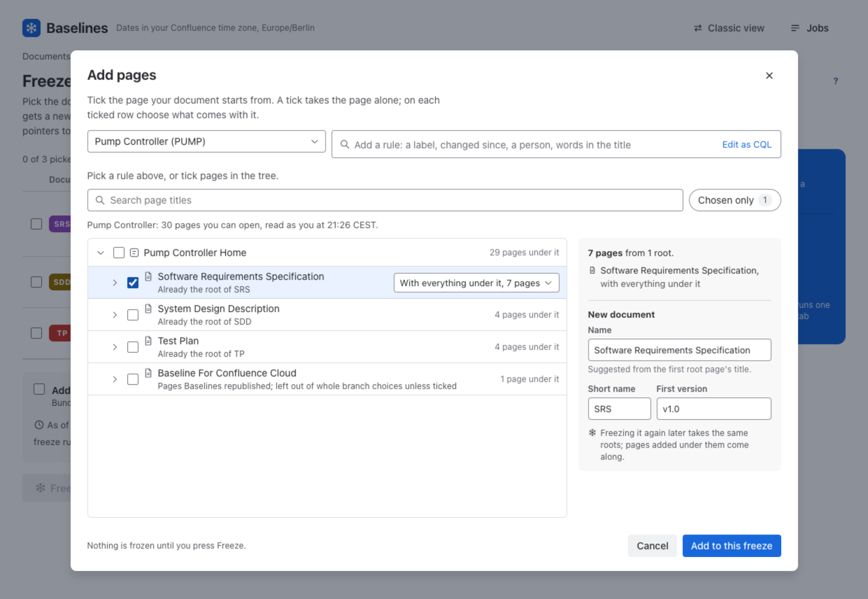Click the magnifier in Search page titles

tap(100, 200)
